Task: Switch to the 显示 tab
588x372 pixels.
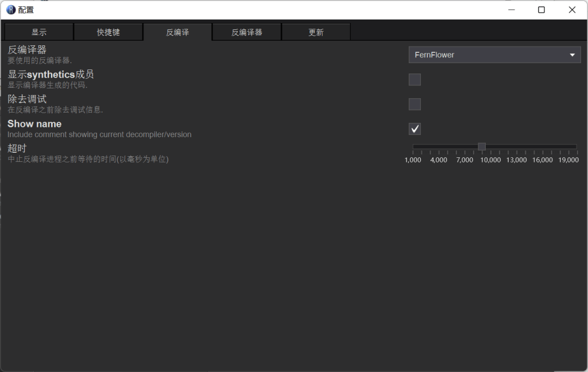Action: tap(38, 32)
